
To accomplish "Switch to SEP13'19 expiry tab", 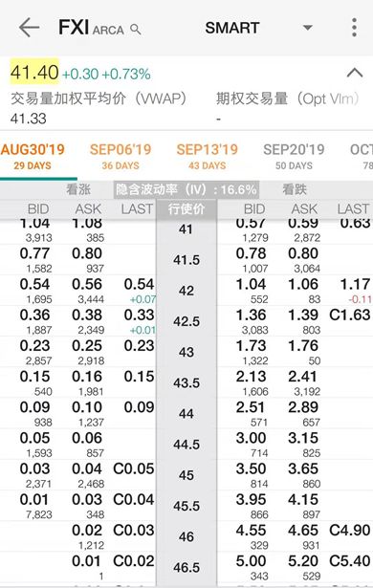I will point(208,156).
